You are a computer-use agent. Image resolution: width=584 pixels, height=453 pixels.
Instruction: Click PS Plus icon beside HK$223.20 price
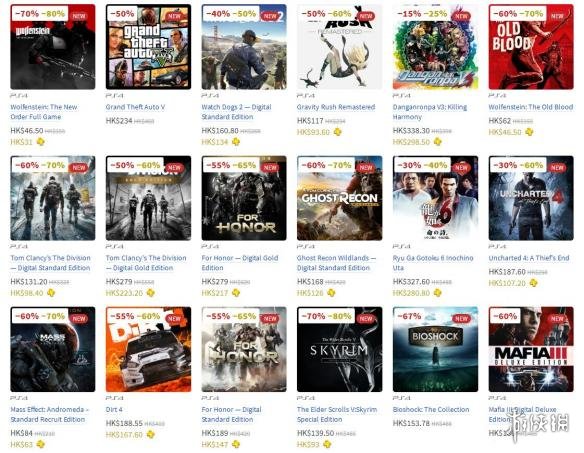pos(150,293)
